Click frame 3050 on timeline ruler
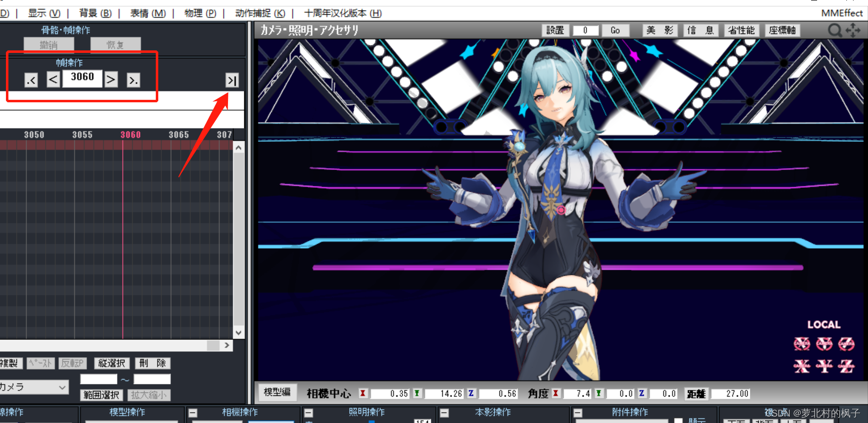 34,134
